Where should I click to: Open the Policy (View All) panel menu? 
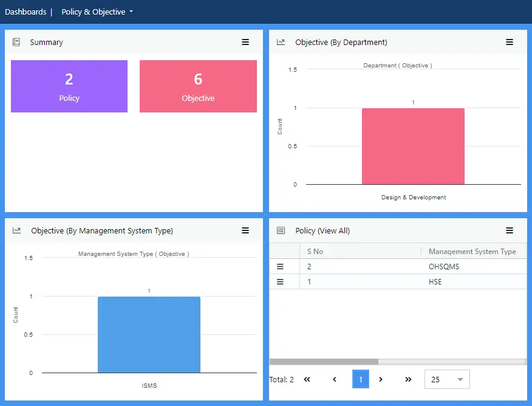(x=510, y=230)
